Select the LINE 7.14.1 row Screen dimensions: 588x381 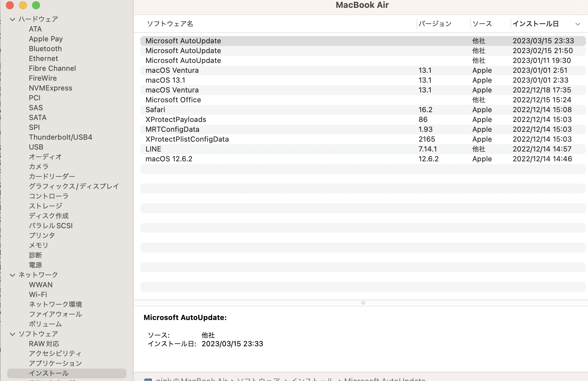[x=363, y=149]
